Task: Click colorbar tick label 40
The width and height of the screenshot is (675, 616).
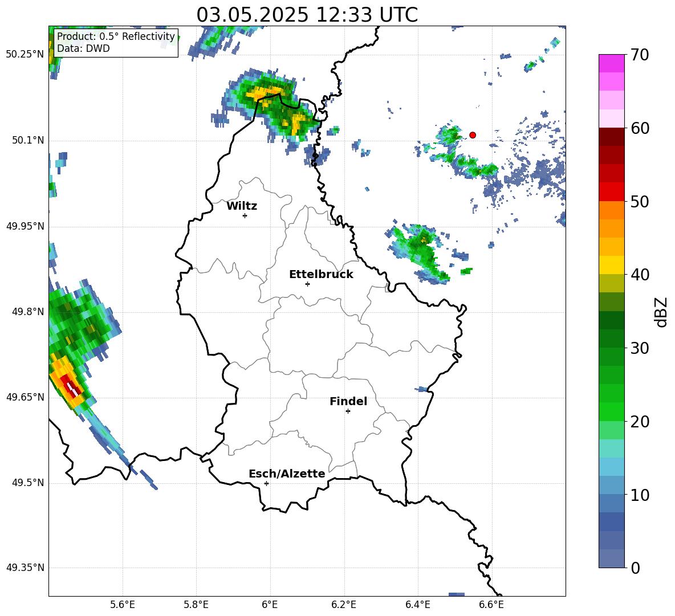Action: click(x=640, y=275)
